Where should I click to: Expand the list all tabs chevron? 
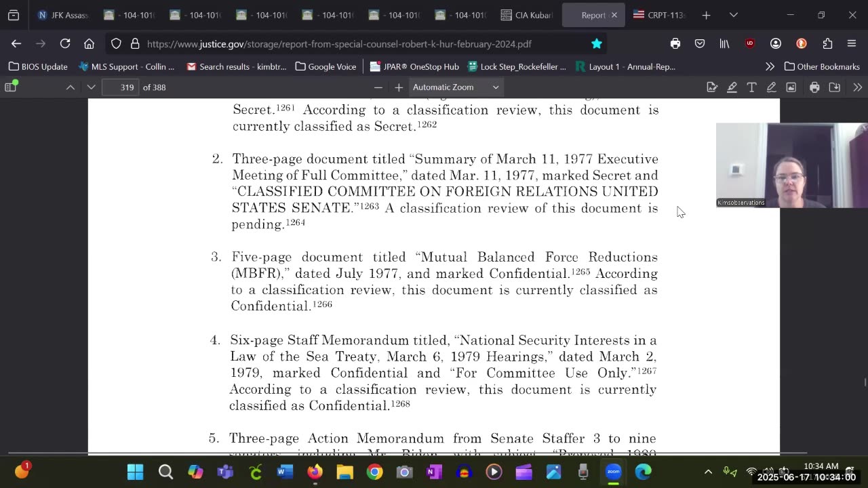[x=733, y=15]
